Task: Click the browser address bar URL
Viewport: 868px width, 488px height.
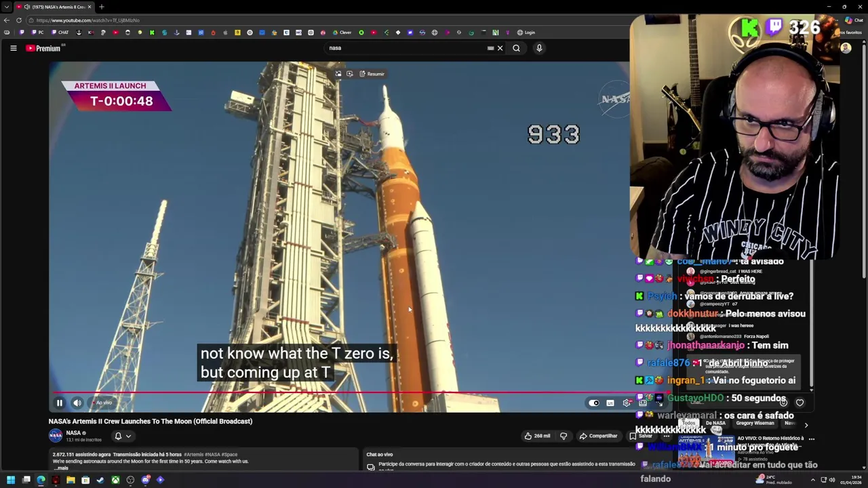Action: (88, 20)
